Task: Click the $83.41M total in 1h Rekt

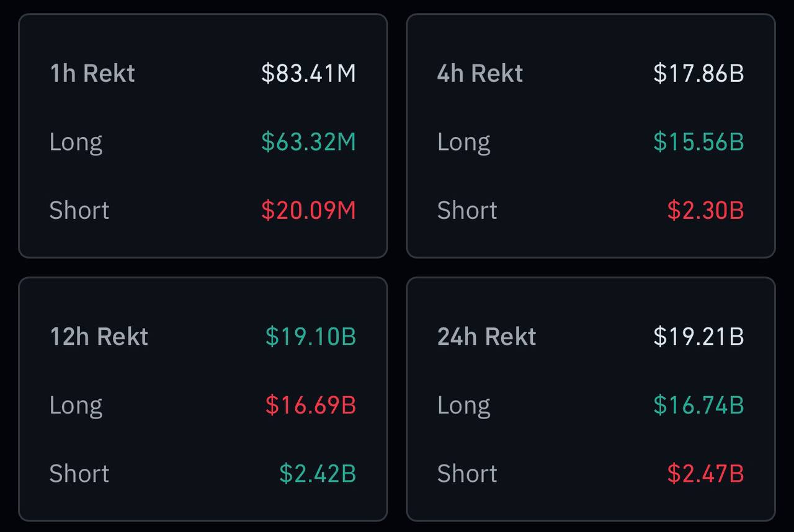Action: point(308,73)
